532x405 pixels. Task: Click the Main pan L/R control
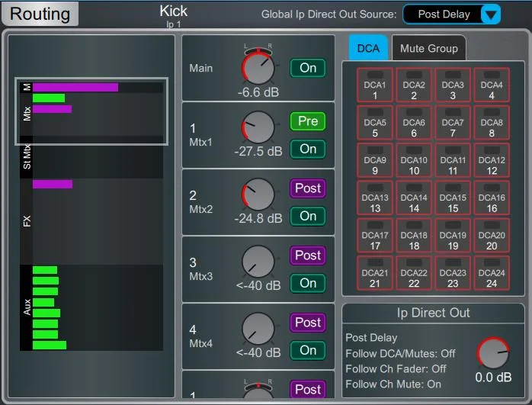pyautogui.click(x=258, y=50)
